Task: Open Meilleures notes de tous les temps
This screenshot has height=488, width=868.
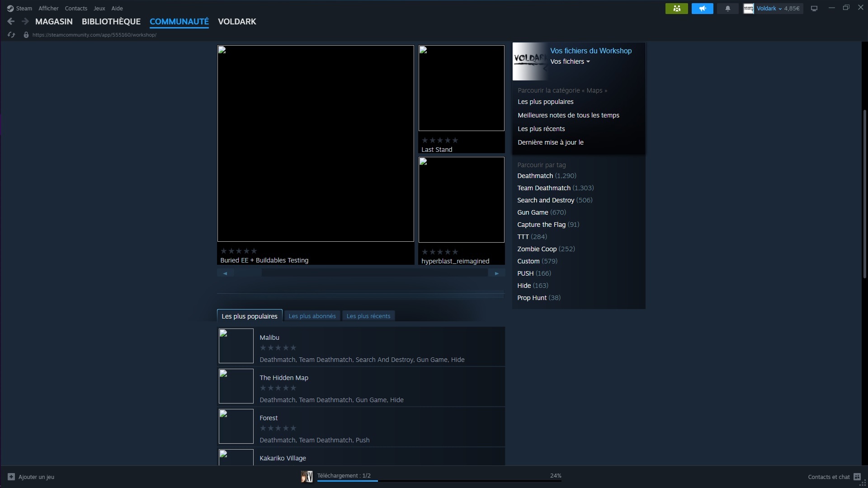Action: 568,115
